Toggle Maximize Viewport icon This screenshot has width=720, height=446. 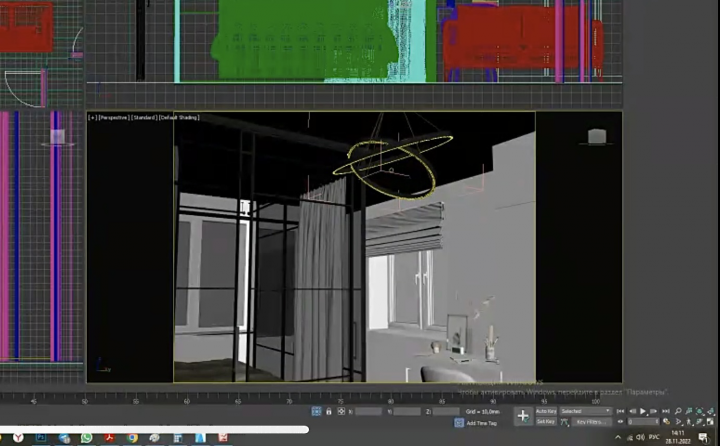(710, 422)
